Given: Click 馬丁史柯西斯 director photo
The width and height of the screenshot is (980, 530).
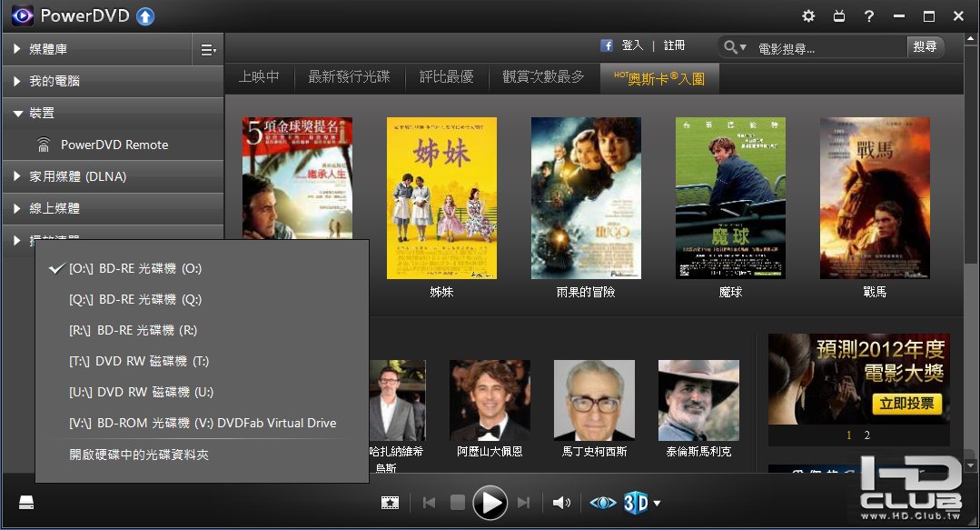Looking at the screenshot, I should tap(594, 400).
